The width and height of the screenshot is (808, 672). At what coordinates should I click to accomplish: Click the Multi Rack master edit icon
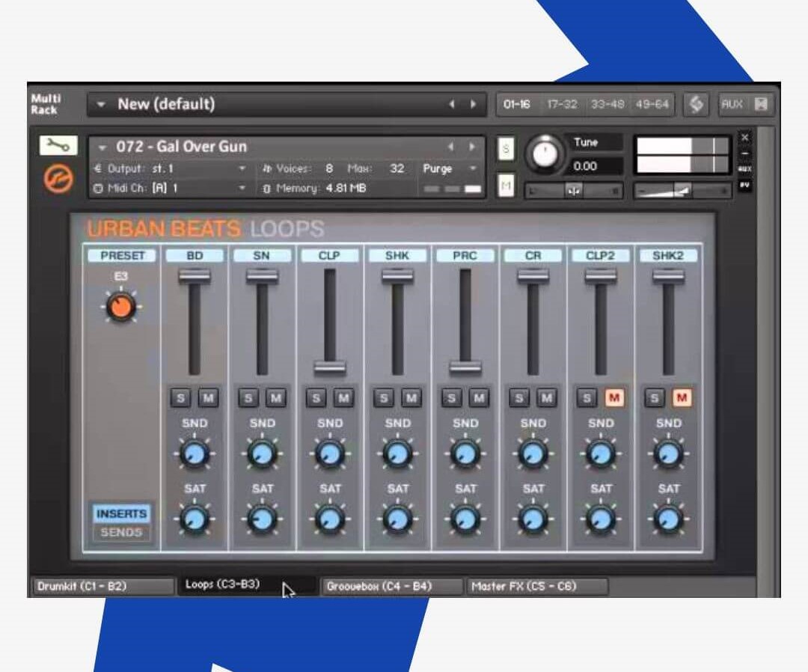pyautogui.click(x=696, y=105)
